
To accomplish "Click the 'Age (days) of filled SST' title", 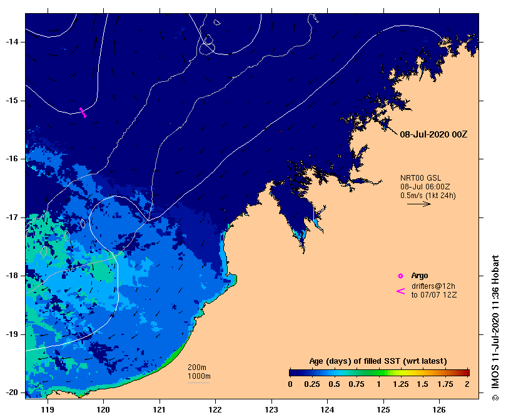I will tap(378, 361).
